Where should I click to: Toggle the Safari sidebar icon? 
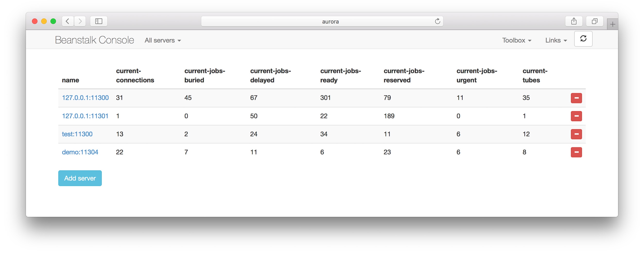point(98,21)
